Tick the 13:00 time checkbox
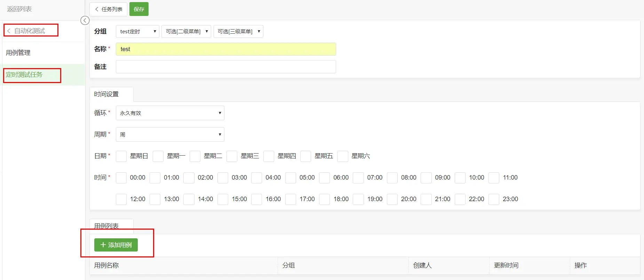The image size is (644, 280). point(155,199)
